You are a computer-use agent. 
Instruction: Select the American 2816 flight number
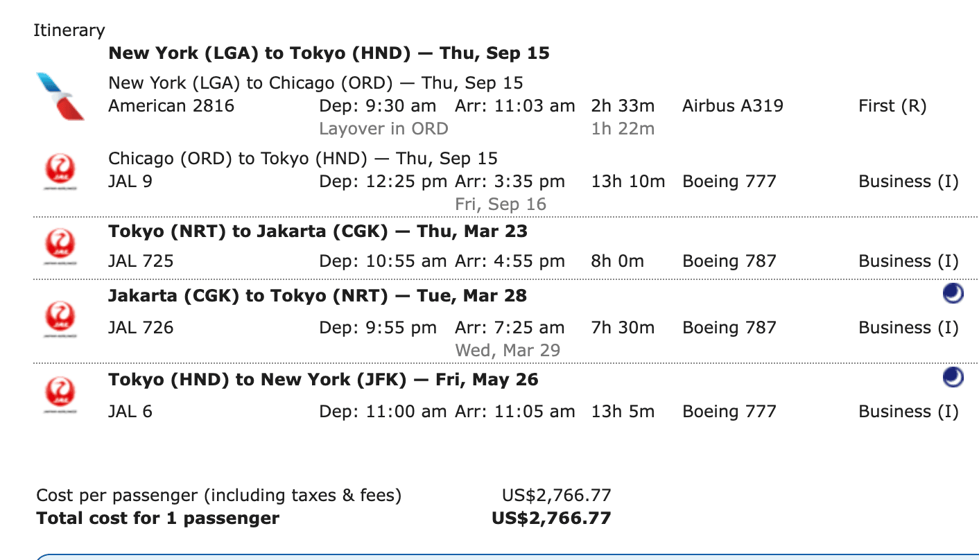(x=171, y=106)
